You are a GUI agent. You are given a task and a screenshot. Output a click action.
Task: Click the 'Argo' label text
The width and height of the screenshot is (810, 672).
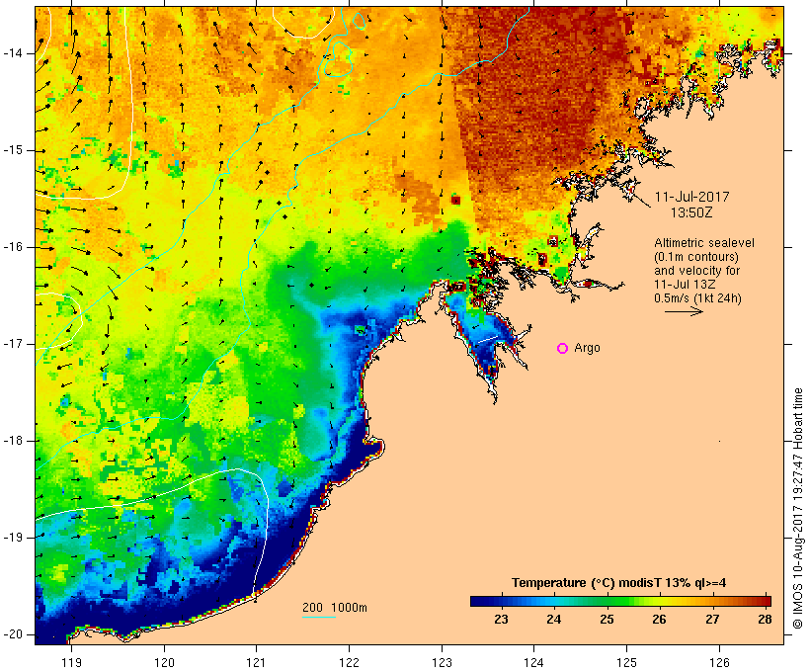(588, 348)
